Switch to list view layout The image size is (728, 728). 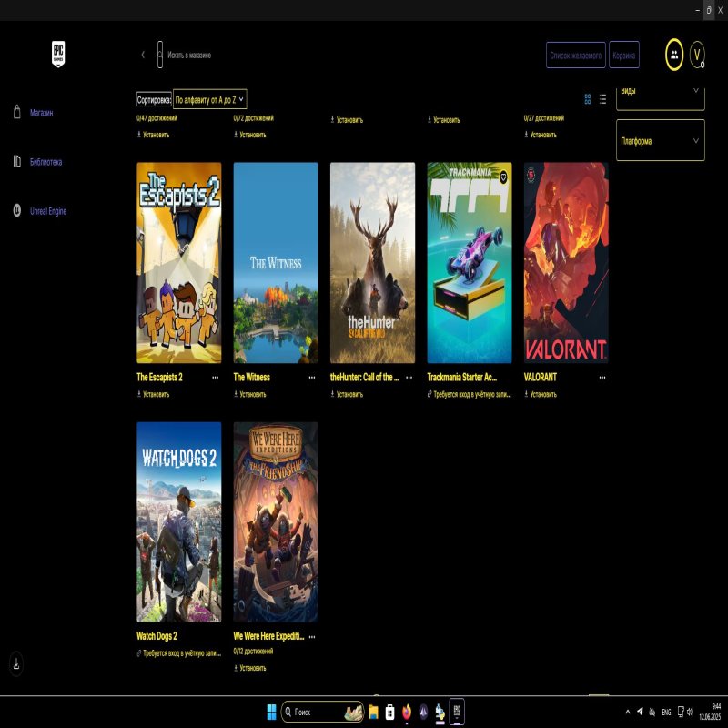(602, 99)
